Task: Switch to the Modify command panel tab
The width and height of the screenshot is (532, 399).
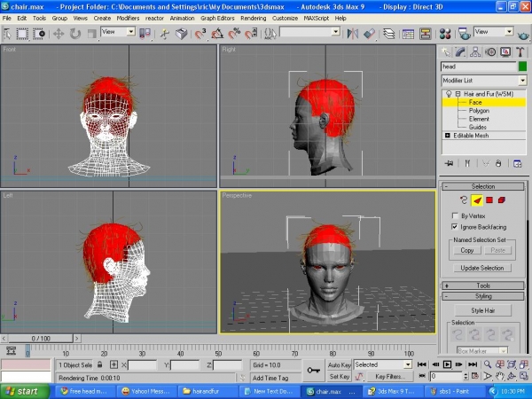Action: pyautogui.click(x=460, y=52)
